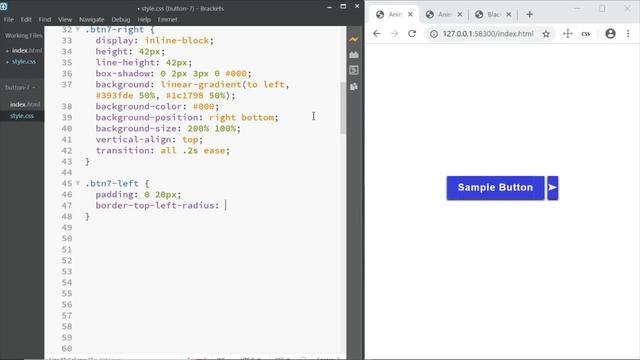Click the CSS extension icon in Chrome
This screenshot has height=360, width=640.
[x=586, y=34]
